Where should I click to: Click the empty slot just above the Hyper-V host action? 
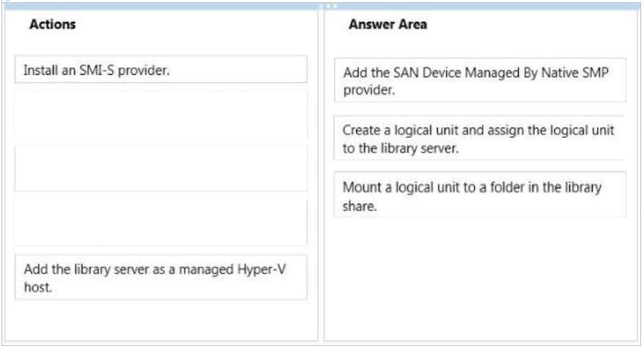pyautogui.click(x=161, y=223)
